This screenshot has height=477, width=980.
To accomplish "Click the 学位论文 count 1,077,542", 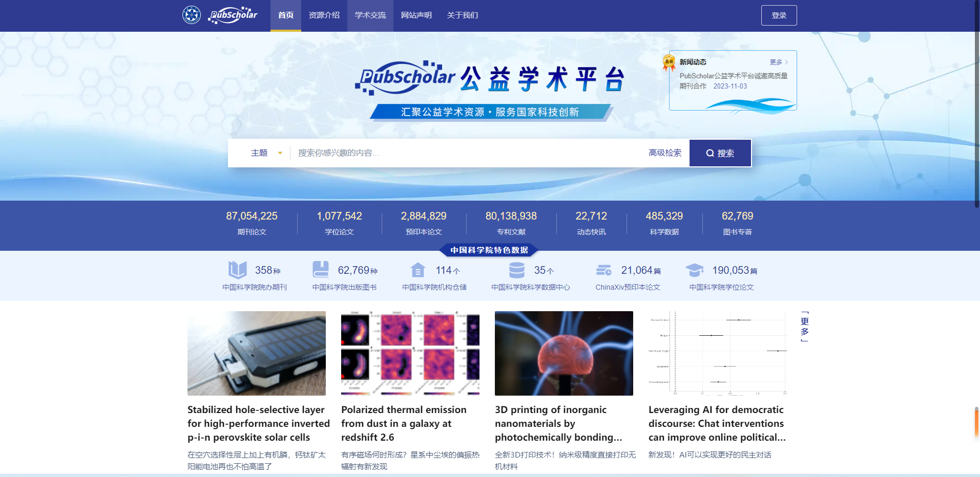I will pyautogui.click(x=339, y=216).
